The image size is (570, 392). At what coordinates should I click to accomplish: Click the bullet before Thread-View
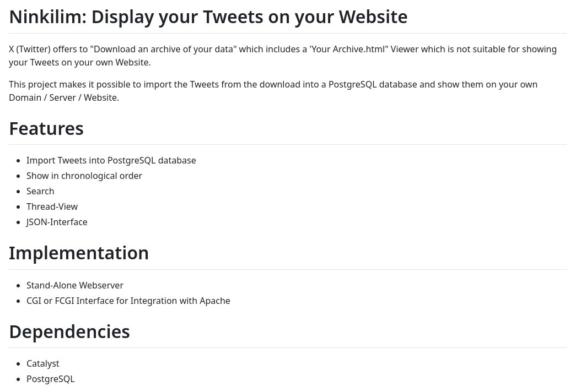tap(19, 207)
